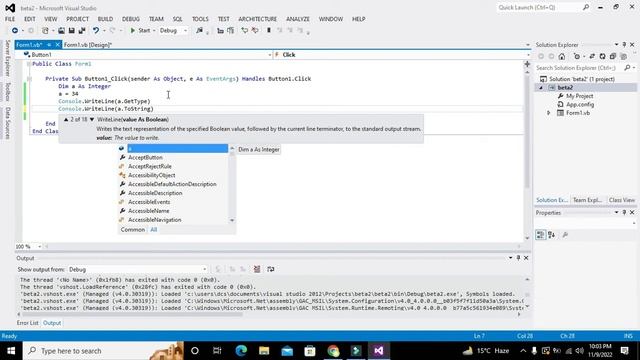Select App.config in Solution Explorer
640x360 pixels.
(x=580, y=105)
